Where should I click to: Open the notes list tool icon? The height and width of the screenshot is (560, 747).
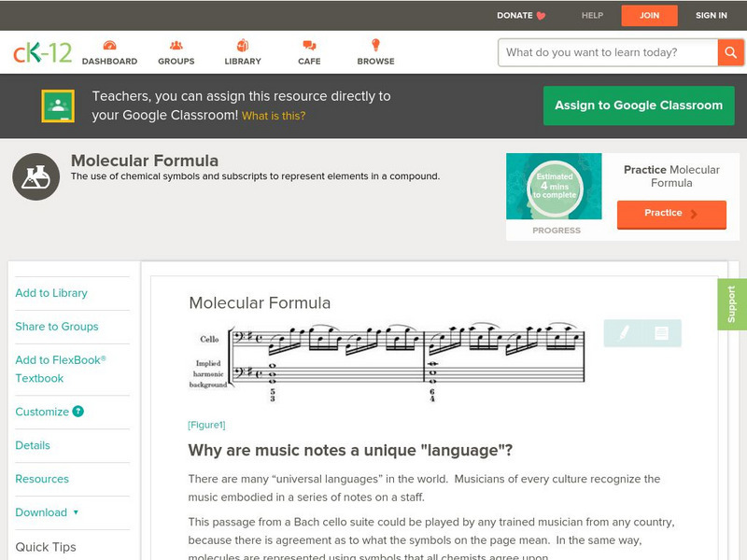pyautogui.click(x=661, y=333)
